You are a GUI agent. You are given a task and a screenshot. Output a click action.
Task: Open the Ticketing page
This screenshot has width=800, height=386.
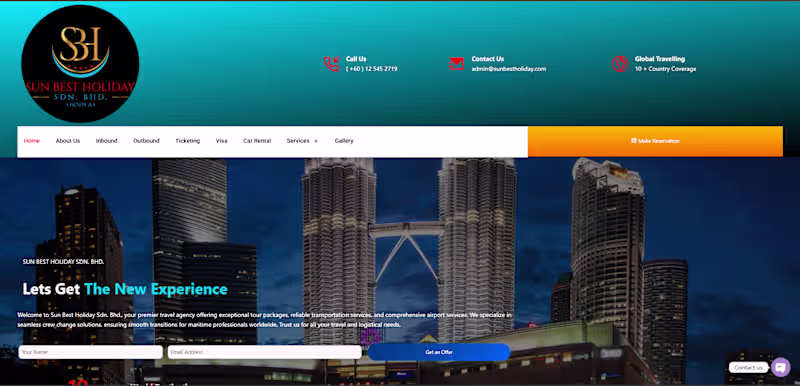click(188, 141)
